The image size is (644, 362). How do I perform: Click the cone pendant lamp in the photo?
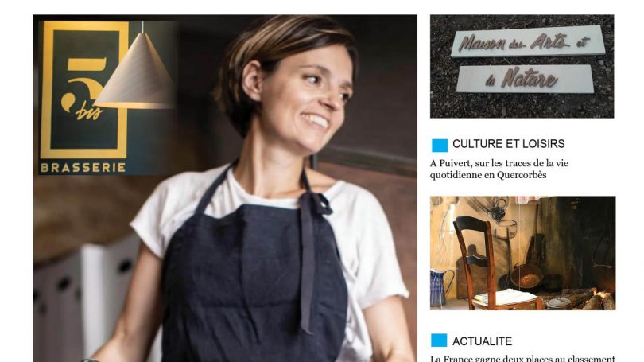(x=137, y=71)
